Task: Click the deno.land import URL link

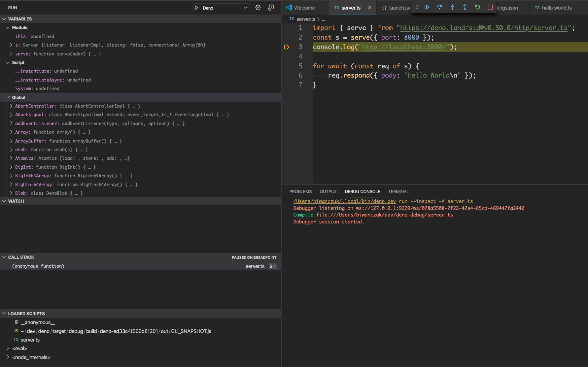Action: 484,28
